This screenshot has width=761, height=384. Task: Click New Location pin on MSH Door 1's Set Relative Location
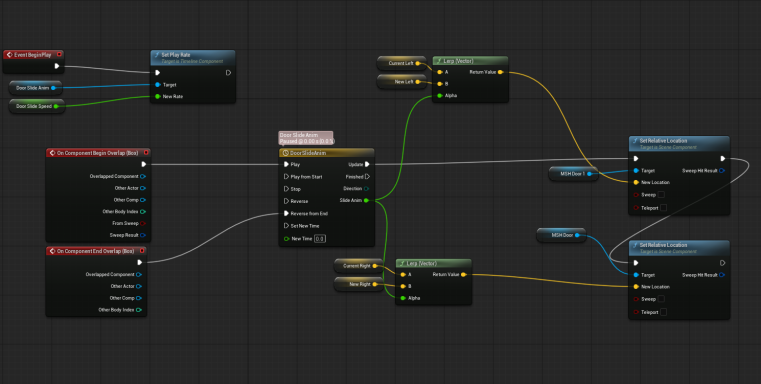636,183
